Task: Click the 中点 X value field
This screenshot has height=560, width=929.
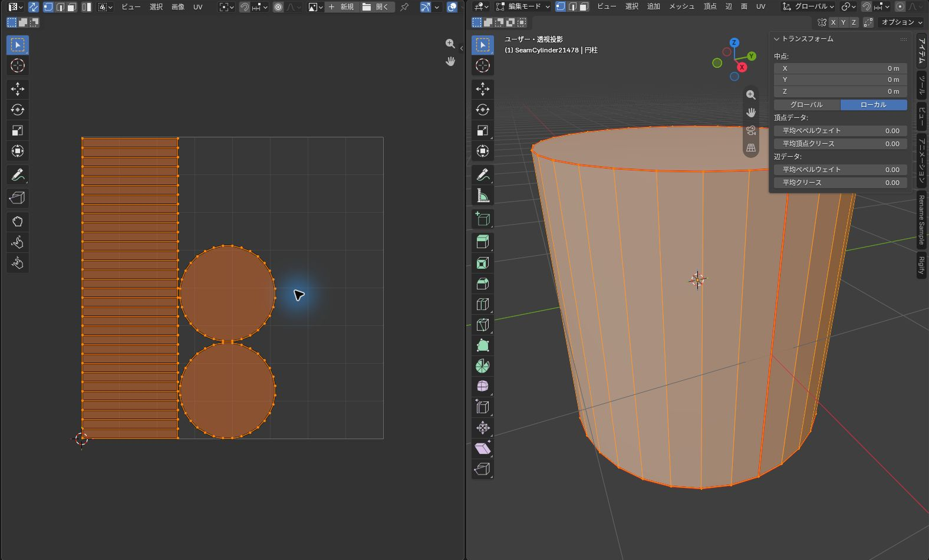Action: 841,68
